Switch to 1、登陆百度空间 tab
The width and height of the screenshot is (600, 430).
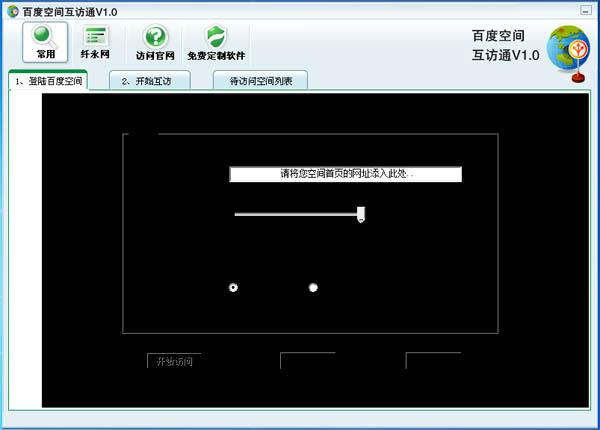tap(48, 81)
